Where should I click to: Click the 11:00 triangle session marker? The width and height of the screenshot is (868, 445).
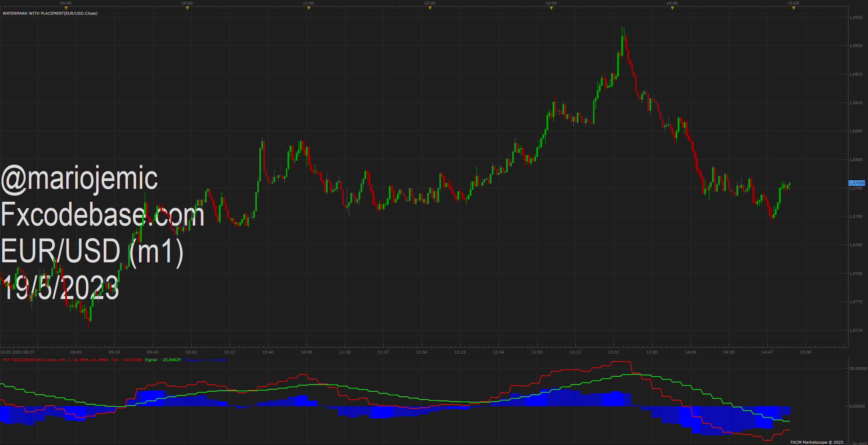(x=309, y=8)
